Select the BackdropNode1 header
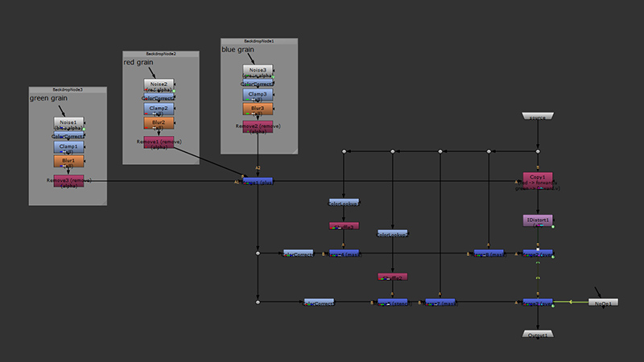This screenshot has height=362, width=644. [x=259, y=40]
